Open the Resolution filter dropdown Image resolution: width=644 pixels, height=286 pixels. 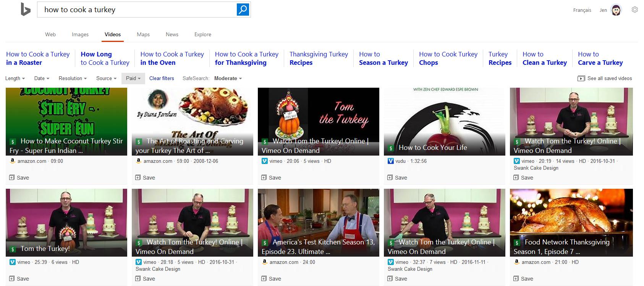(73, 79)
